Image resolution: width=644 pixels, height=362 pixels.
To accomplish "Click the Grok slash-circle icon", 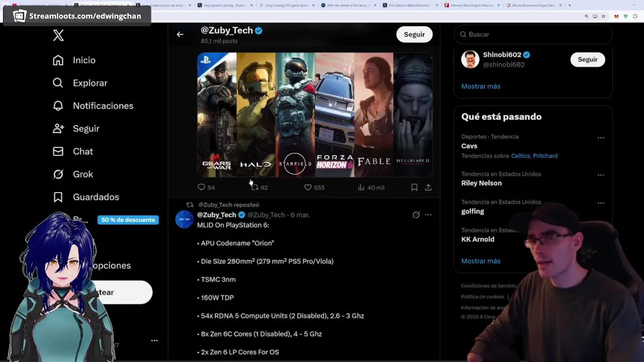I will [58, 174].
